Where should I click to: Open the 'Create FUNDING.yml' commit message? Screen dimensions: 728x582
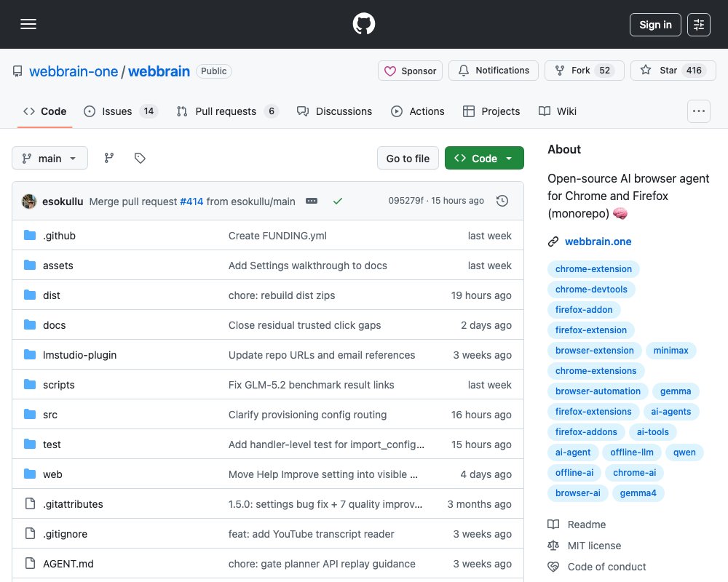tap(277, 236)
